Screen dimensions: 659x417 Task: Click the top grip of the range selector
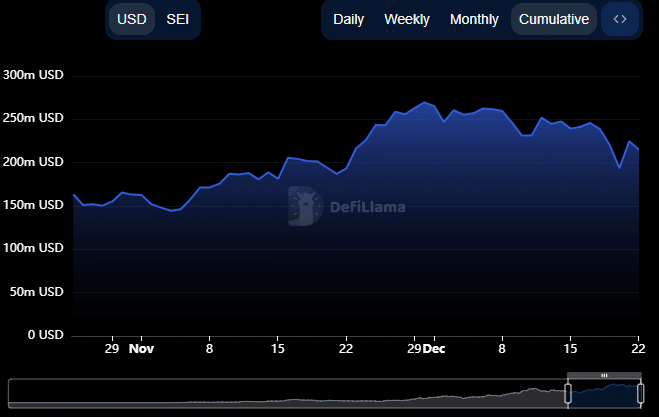(x=604, y=375)
